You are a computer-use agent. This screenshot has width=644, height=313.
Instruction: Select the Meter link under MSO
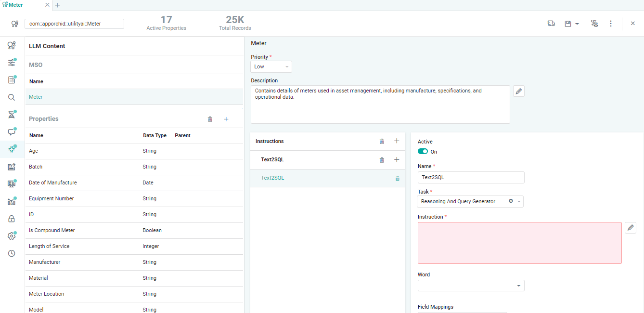point(36,97)
